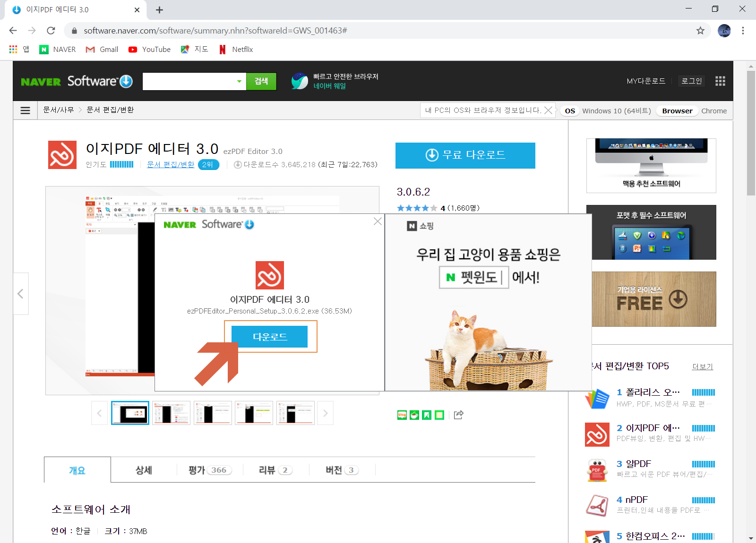Click the nPDF icon in TOP5
Viewport: 756px width, 543px height.
pos(597,506)
